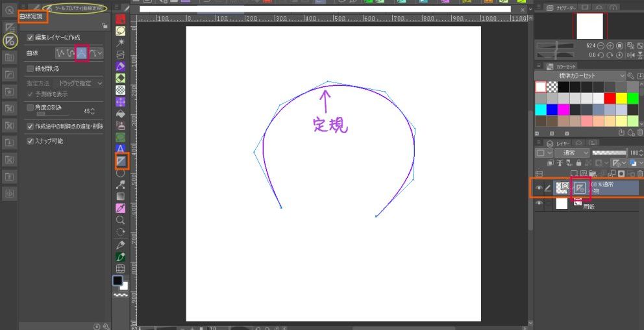Rotate canvas left in the navigator
Viewport: 644px width, 330px height.
[x=601, y=55]
